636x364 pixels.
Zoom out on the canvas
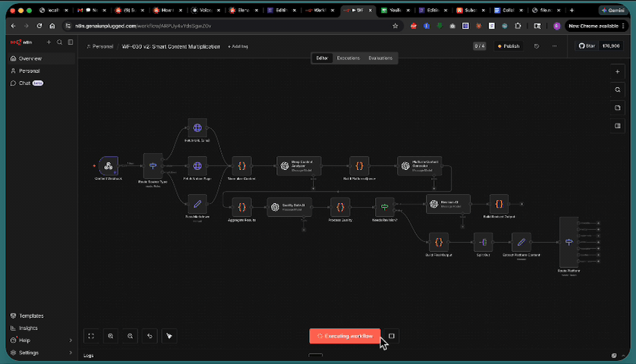tap(131, 336)
